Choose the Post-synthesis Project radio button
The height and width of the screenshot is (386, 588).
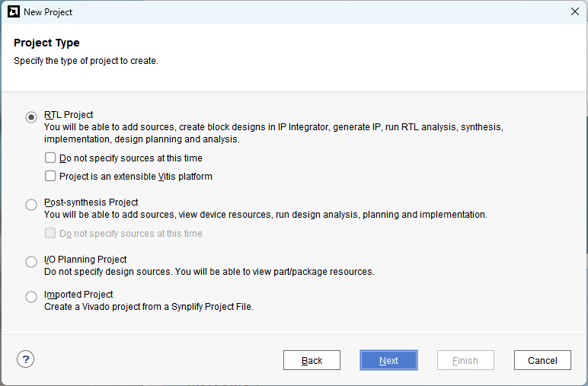pos(31,205)
